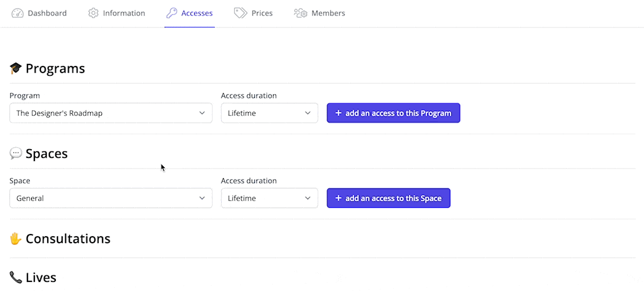Viewport: 644px width, 291px height.
Task: Open Programs Access duration Lifetime dropdown
Action: pos(269,113)
